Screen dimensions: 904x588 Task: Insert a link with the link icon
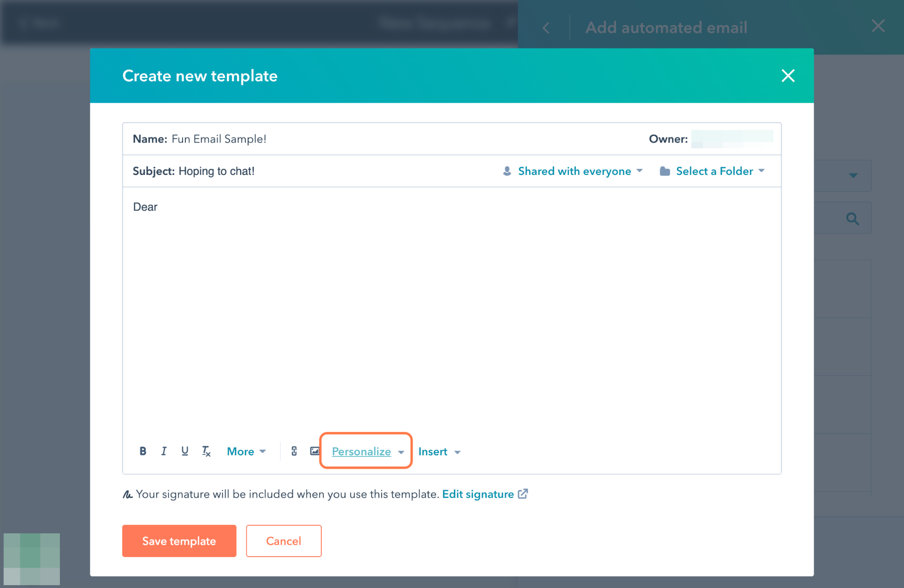tap(294, 451)
